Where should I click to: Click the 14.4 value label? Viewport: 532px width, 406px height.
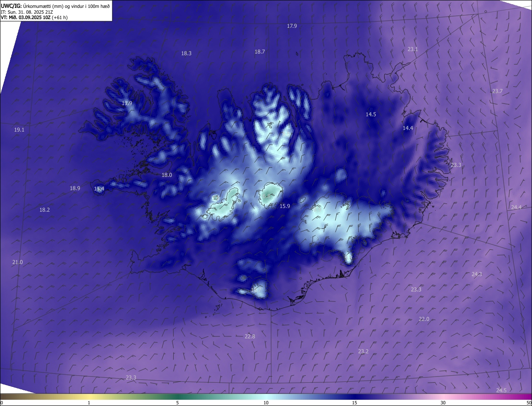click(408, 128)
